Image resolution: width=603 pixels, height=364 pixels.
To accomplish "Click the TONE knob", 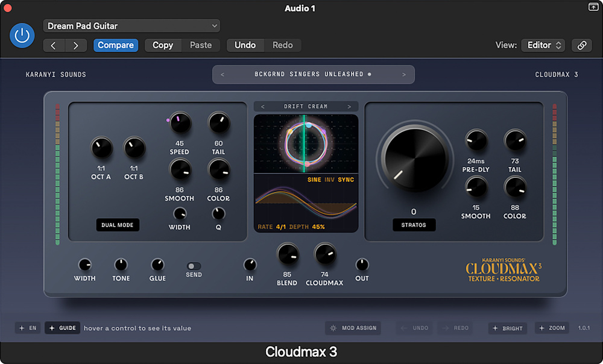I will [121, 265].
